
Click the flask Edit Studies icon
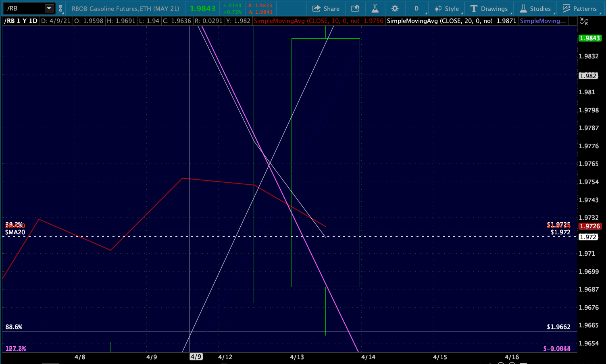pos(375,8)
